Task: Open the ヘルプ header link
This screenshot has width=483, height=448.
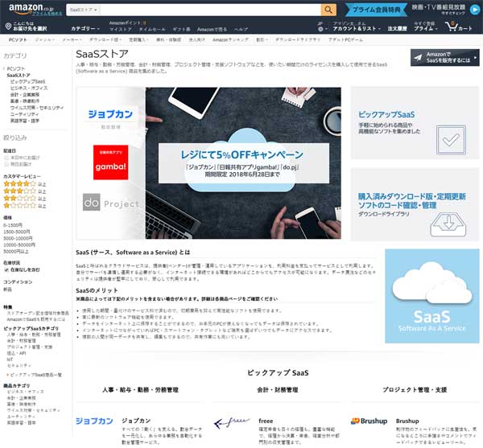Action: (x=241, y=29)
